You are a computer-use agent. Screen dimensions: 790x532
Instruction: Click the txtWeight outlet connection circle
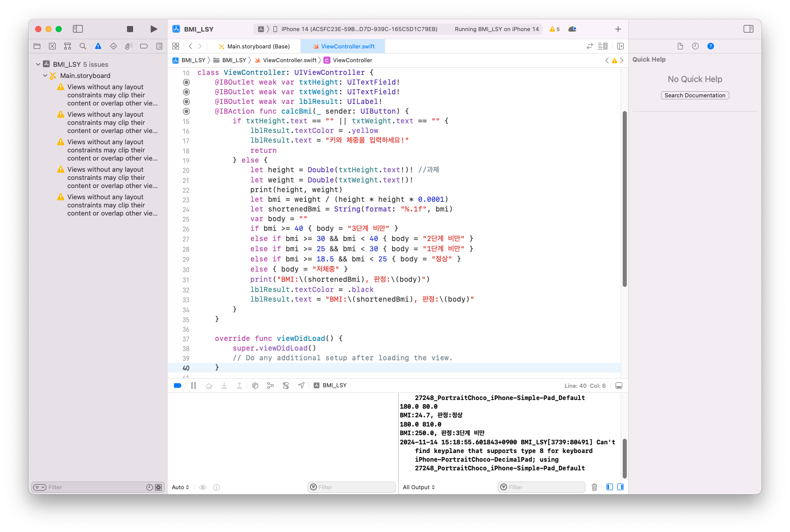[x=186, y=92]
